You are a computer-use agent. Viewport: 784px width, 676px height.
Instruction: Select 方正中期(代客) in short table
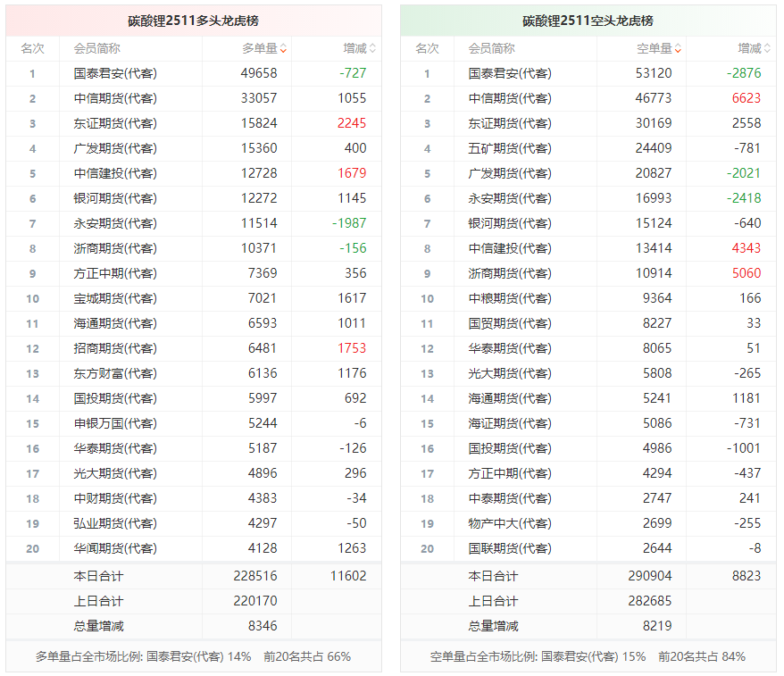pos(510,473)
